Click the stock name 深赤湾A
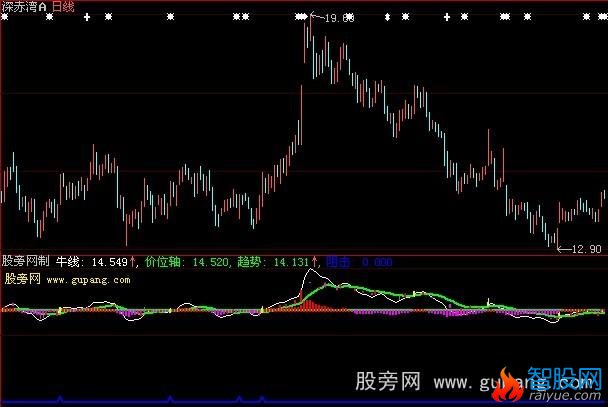608x407 pixels. tap(24, 6)
